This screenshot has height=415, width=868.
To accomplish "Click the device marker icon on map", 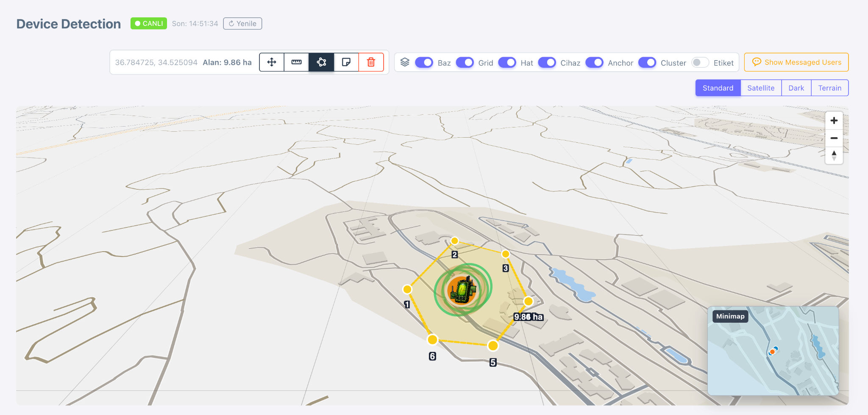I will point(462,290).
